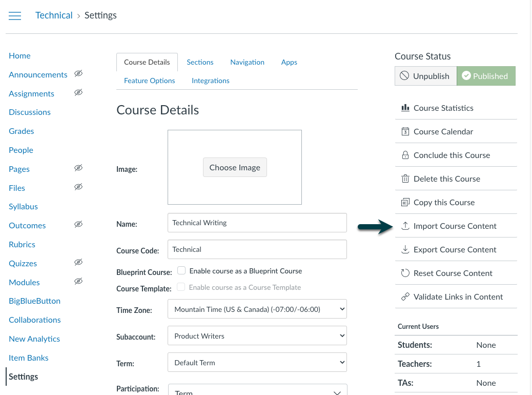Click the Copy this Course icon

[x=405, y=202]
